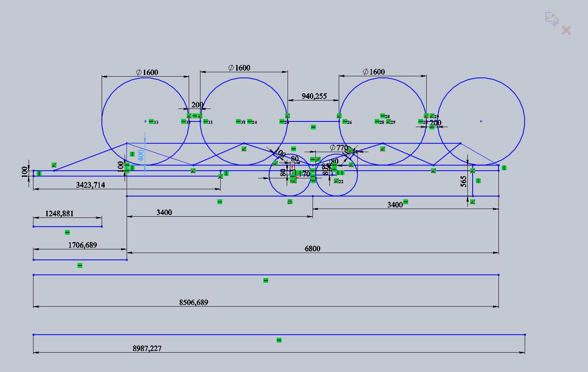Select midpoint relation on bottom line

[x=290, y=202]
